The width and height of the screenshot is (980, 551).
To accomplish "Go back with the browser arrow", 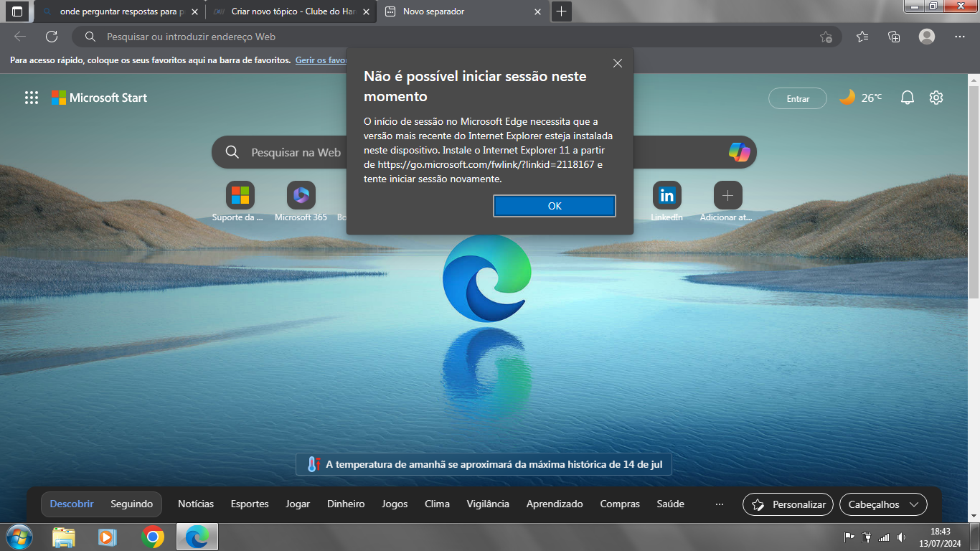I will (20, 37).
